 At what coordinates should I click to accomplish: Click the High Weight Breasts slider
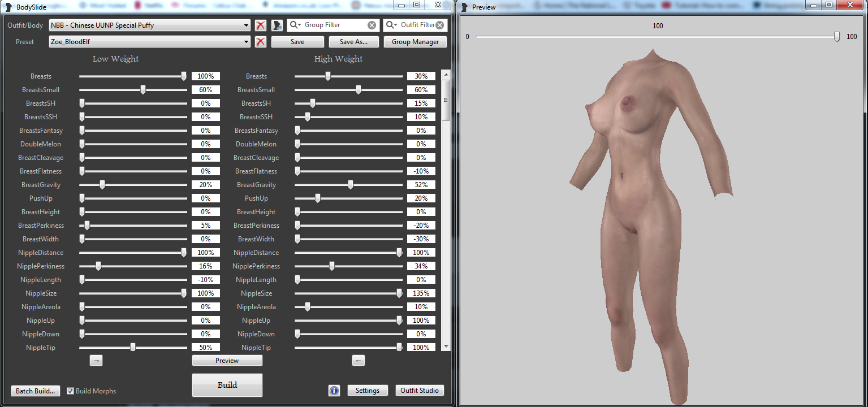click(348, 76)
